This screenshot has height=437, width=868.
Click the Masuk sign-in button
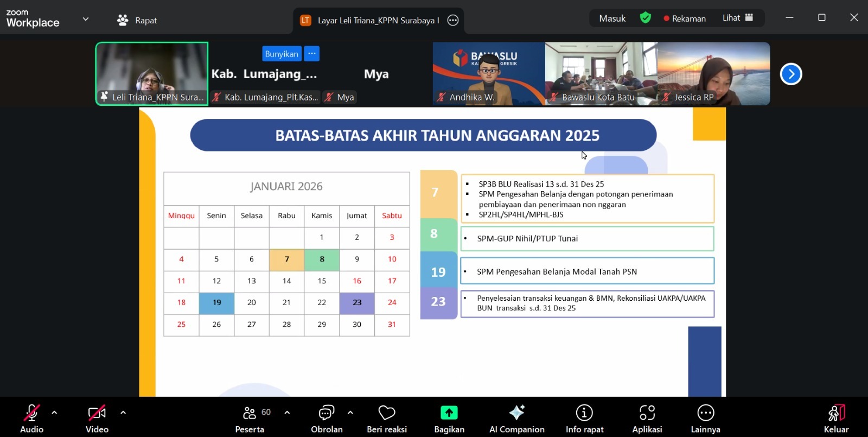[612, 18]
